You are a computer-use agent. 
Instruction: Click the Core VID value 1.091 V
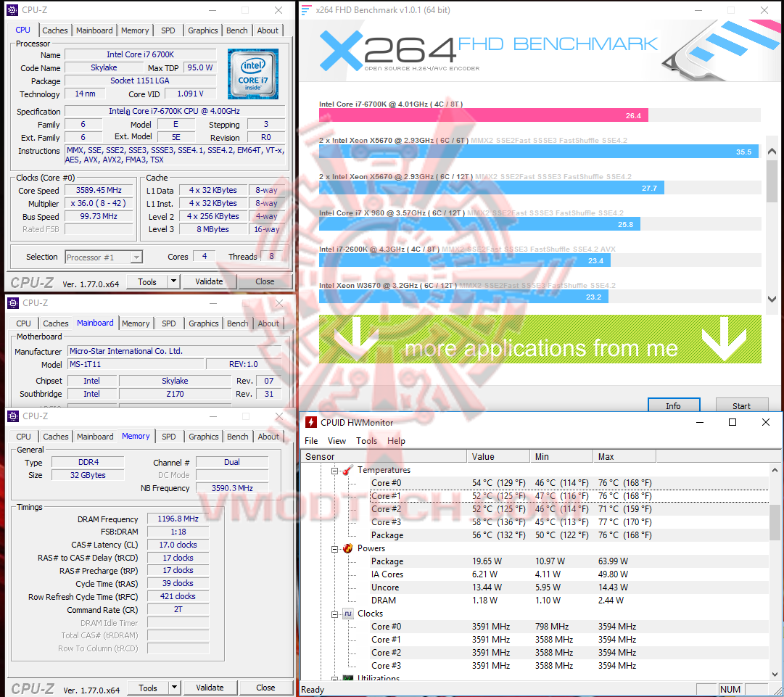(191, 94)
